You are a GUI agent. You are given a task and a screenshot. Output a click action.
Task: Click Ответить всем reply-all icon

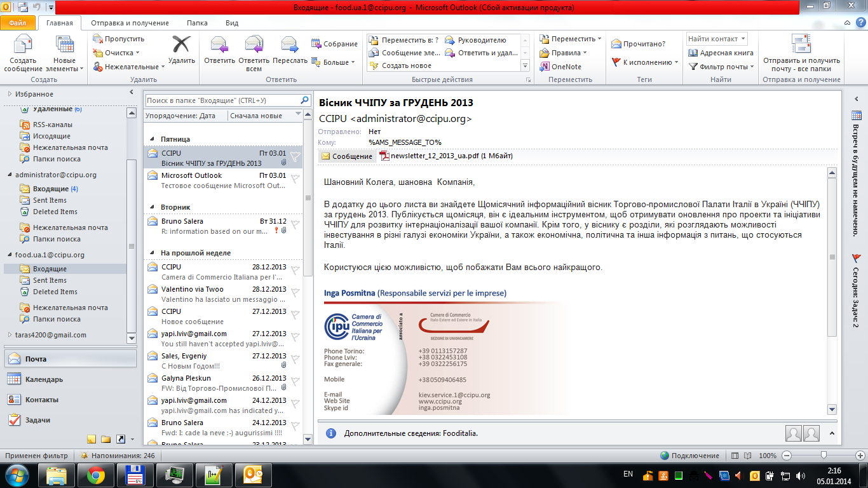[254, 45]
